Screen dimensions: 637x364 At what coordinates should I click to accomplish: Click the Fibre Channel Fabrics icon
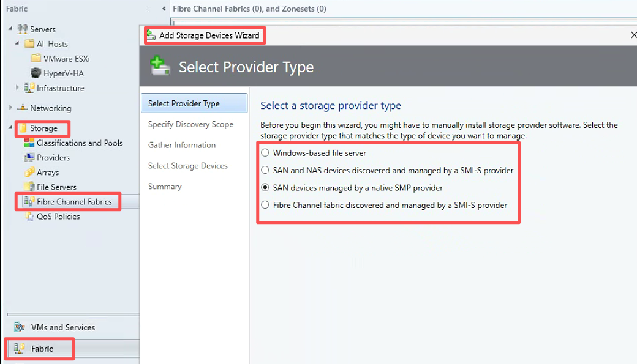coord(29,201)
